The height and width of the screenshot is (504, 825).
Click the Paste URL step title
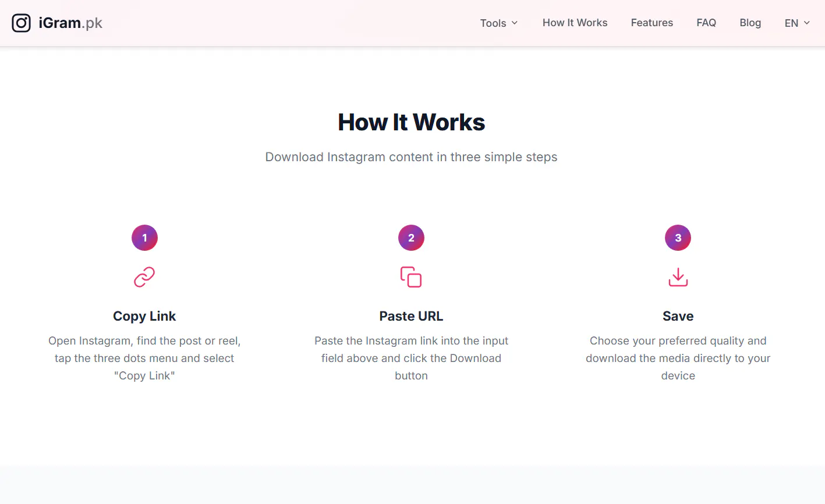[x=411, y=316]
